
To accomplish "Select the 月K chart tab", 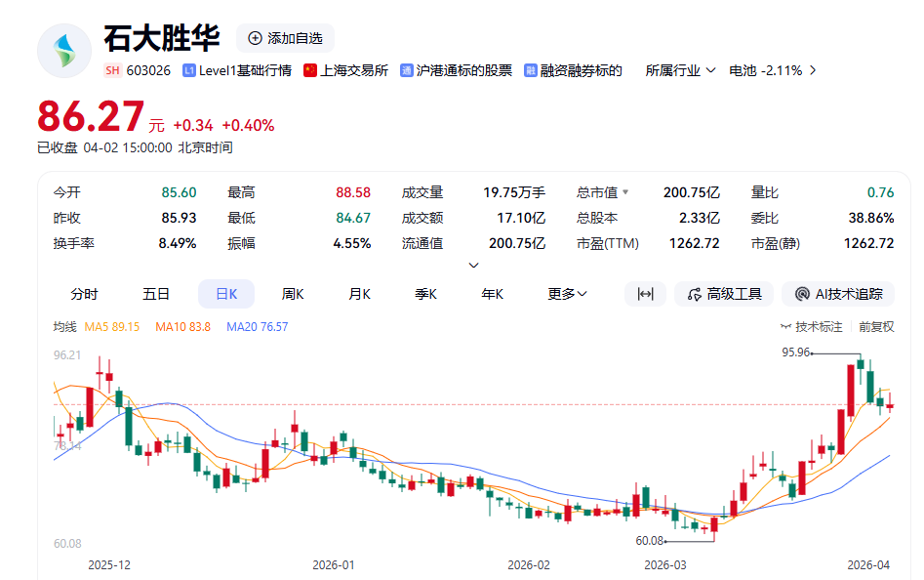I will (360, 294).
